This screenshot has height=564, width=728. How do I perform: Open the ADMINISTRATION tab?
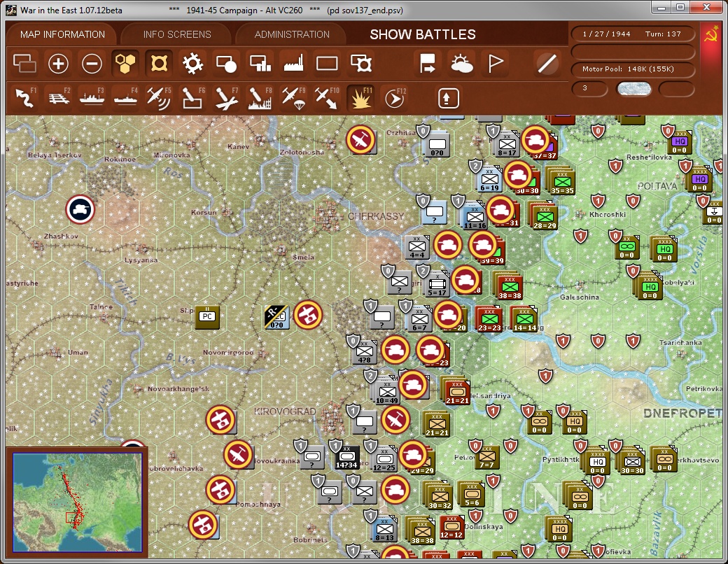point(292,34)
